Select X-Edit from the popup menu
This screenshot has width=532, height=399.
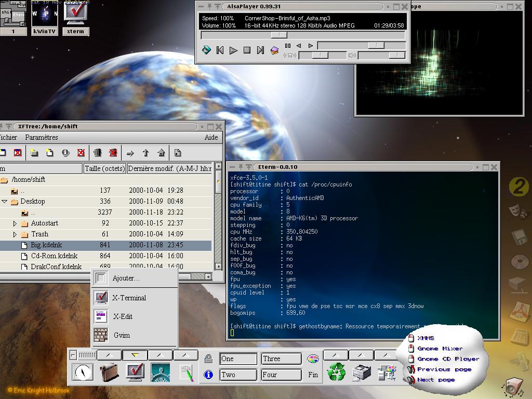coord(123,316)
